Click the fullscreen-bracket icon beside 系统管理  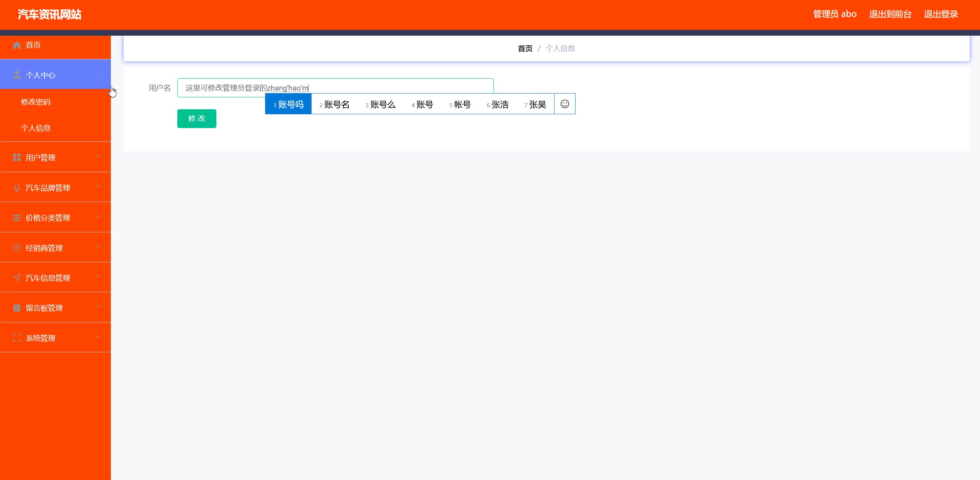17,338
